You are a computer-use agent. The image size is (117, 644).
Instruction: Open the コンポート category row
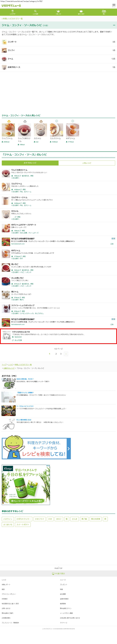click(x=58, y=42)
